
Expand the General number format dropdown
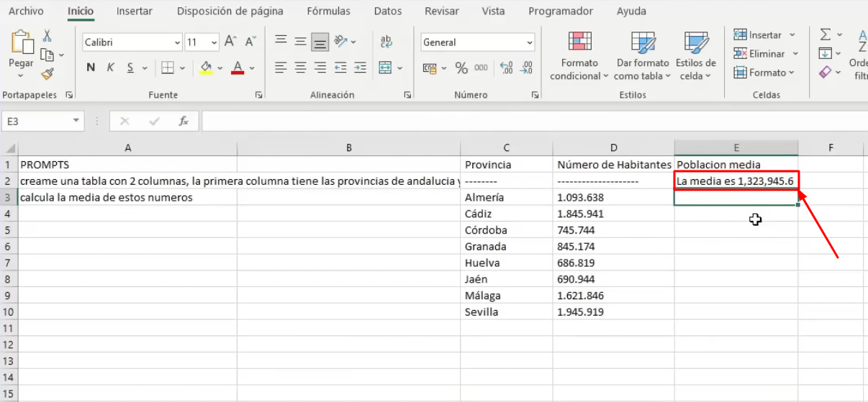pos(530,42)
